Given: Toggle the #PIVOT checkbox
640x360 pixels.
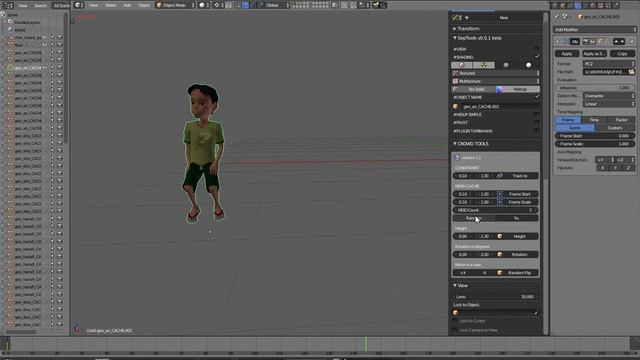Looking at the screenshot, I should [x=537, y=122].
